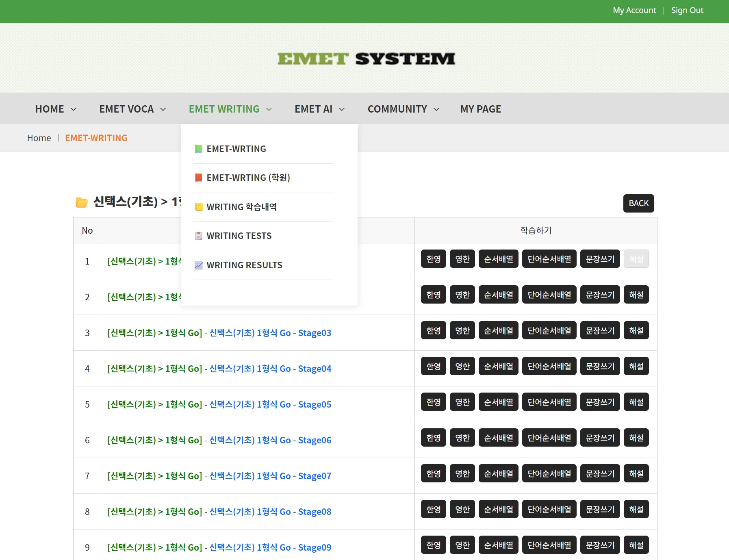Expand the COMMUNITY dropdown menu
The height and width of the screenshot is (560, 729).
(x=403, y=109)
